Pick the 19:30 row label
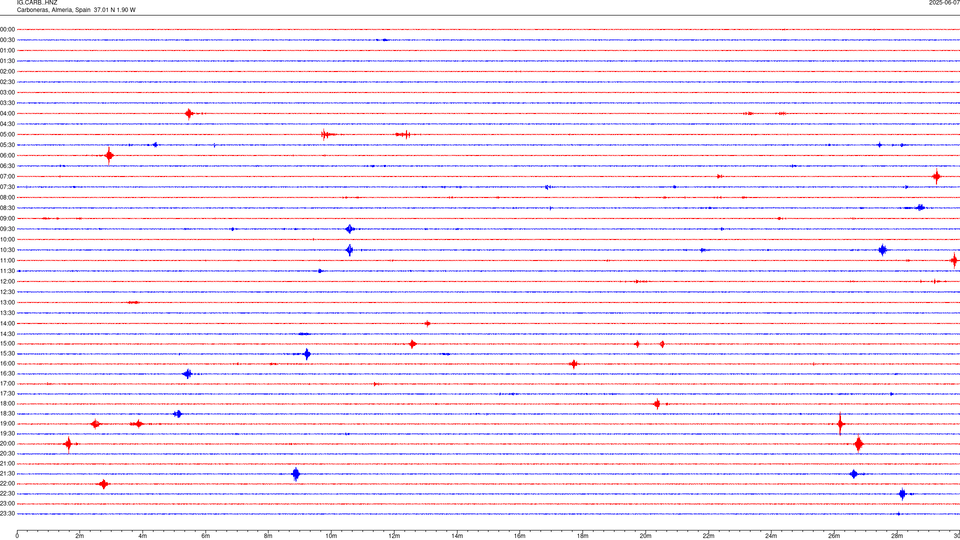 (7, 433)
